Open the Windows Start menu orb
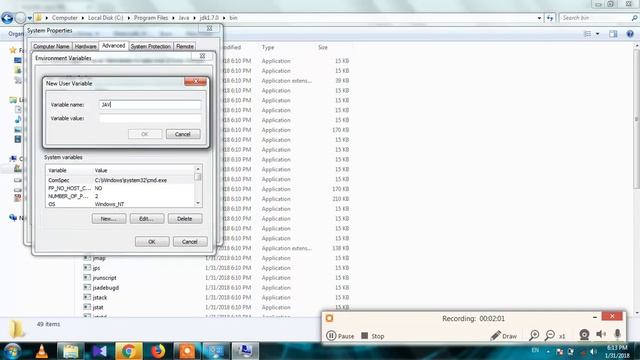This screenshot has height=360, width=640. (x=13, y=351)
